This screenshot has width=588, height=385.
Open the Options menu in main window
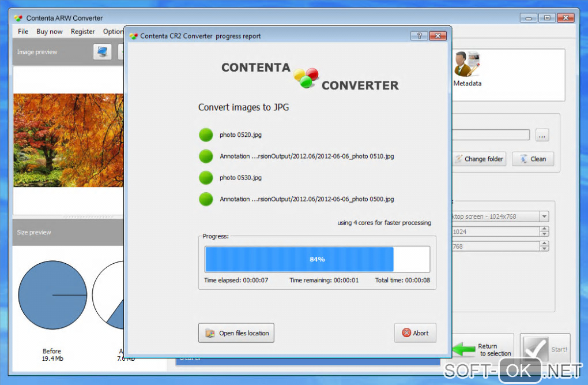pos(113,32)
